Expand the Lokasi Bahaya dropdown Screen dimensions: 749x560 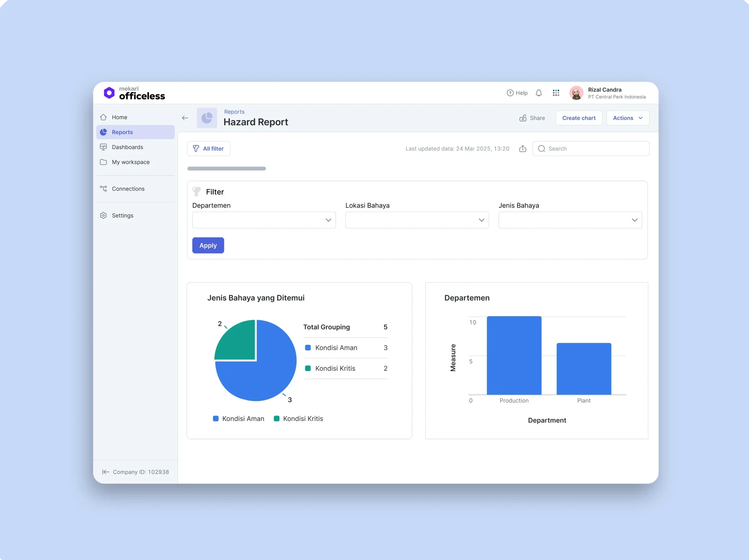[x=417, y=220]
